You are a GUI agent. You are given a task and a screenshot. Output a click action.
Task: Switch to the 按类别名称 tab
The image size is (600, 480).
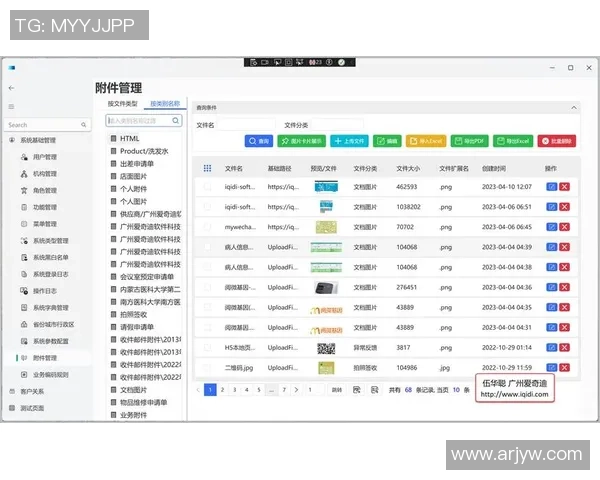[165, 104]
